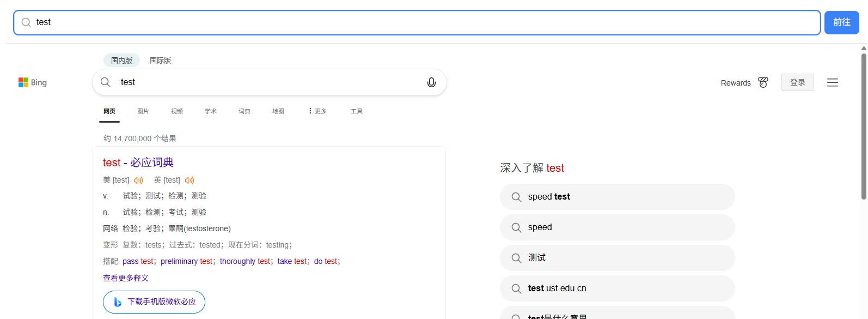Open the hamburger menu icon

[833, 82]
